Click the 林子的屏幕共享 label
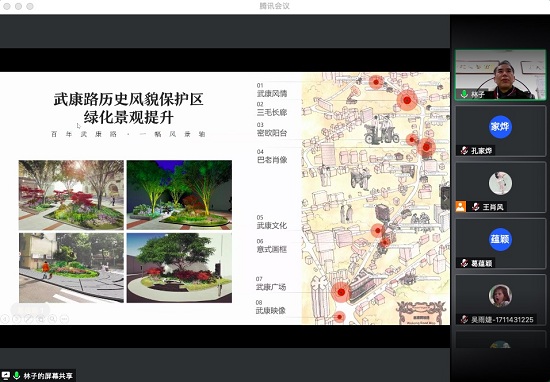The image size is (550, 382). tap(48, 376)
